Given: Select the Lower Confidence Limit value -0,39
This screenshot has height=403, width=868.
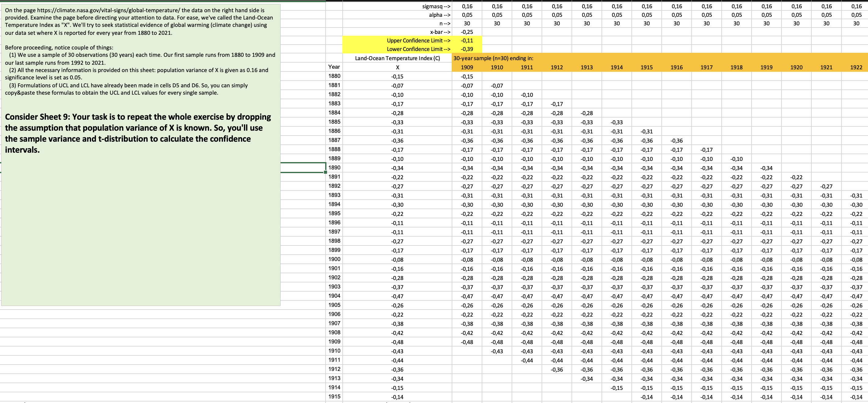Looking at the screenshot, I should click(467, 49).
